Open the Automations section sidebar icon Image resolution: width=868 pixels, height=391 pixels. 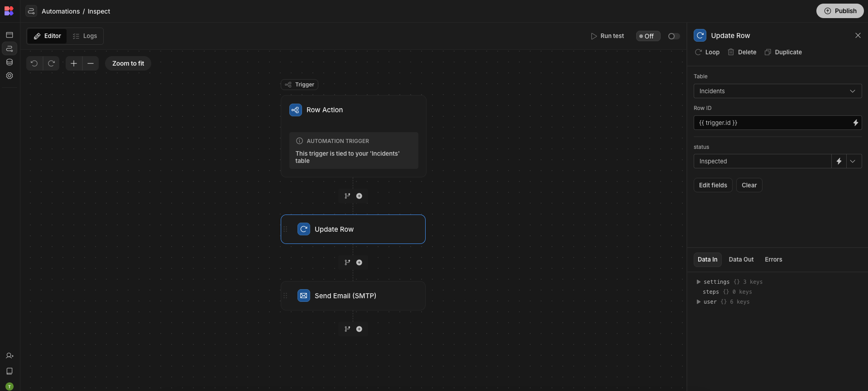10,48
